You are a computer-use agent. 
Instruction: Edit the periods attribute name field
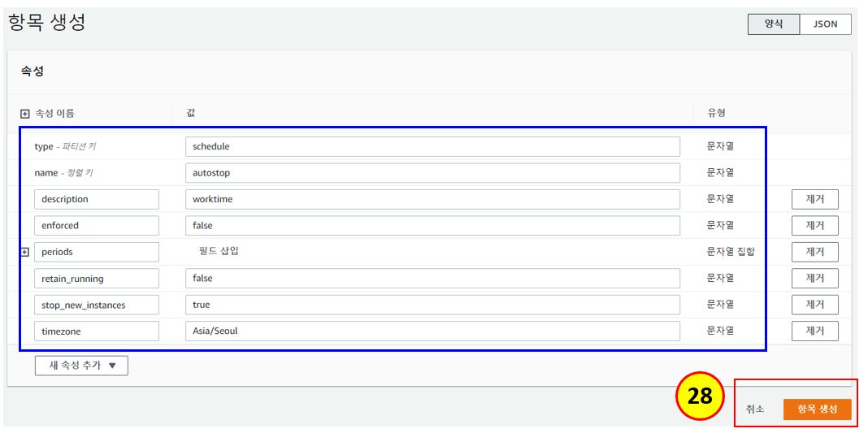click(x=97, y=252)
